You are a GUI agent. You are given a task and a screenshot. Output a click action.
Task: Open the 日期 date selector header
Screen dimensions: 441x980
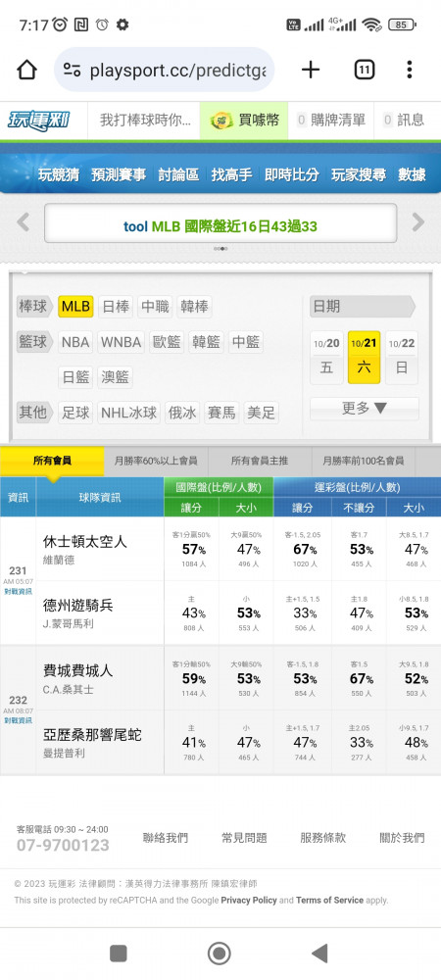point(363,306)
